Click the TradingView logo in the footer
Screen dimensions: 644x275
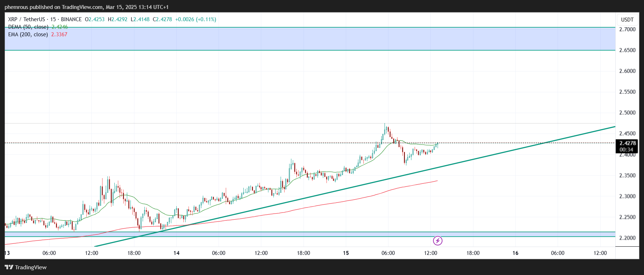coord(26,267)
